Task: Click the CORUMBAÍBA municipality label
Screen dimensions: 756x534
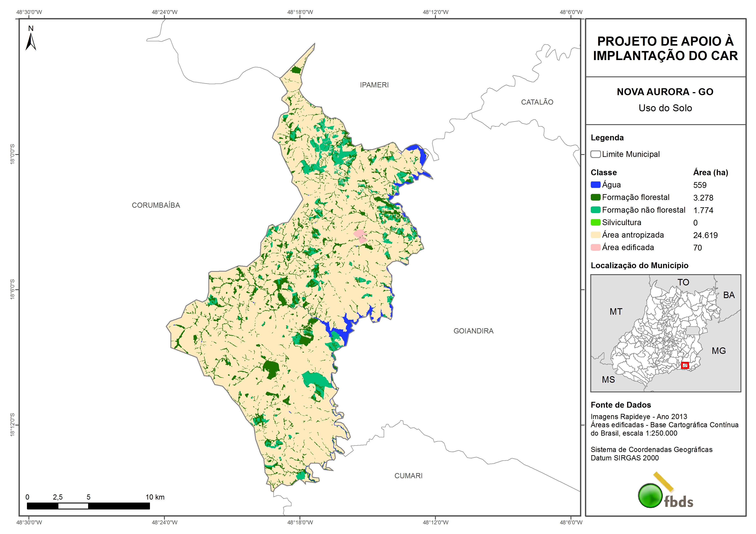Action: (156, 205)
